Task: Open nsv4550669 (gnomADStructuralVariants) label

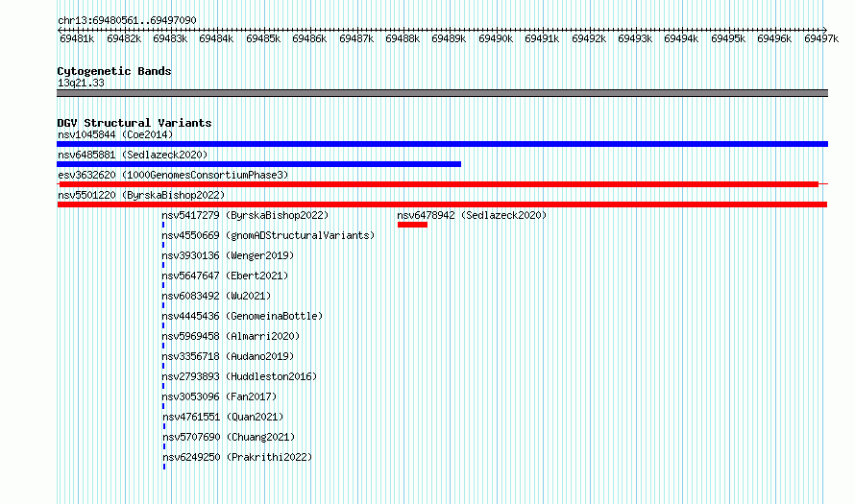Action: click(268, 235)
